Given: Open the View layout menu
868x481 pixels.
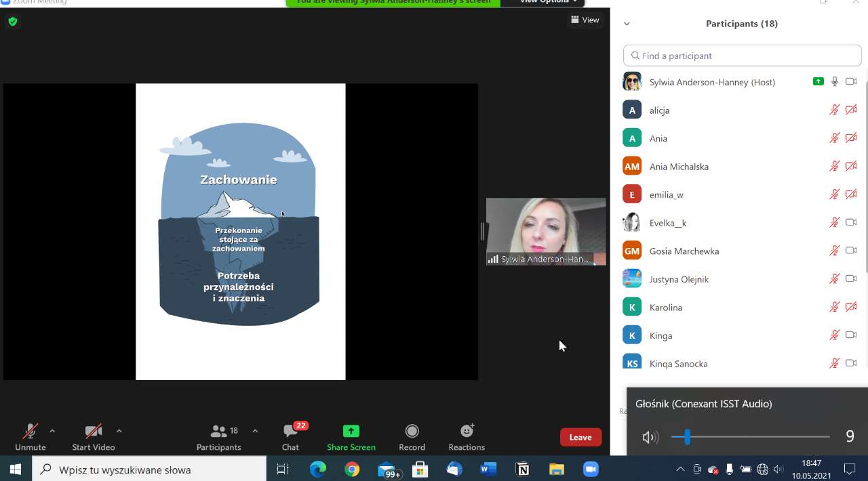Looking at the screenshot, I should coord(585,20).
